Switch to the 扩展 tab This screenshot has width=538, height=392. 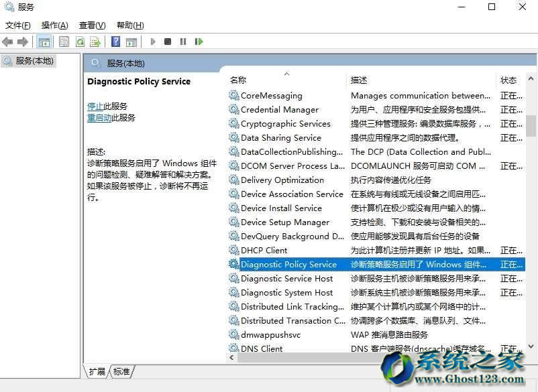coord(97,371)
